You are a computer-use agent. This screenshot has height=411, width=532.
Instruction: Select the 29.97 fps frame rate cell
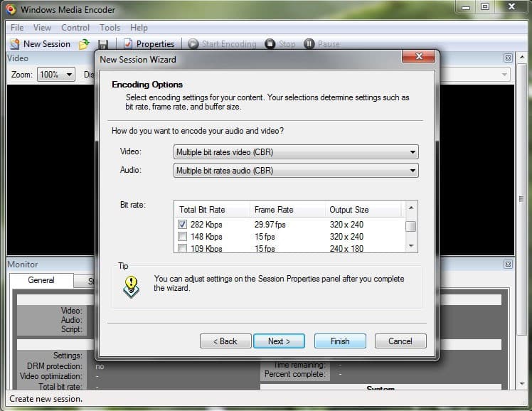click(270, 225)
